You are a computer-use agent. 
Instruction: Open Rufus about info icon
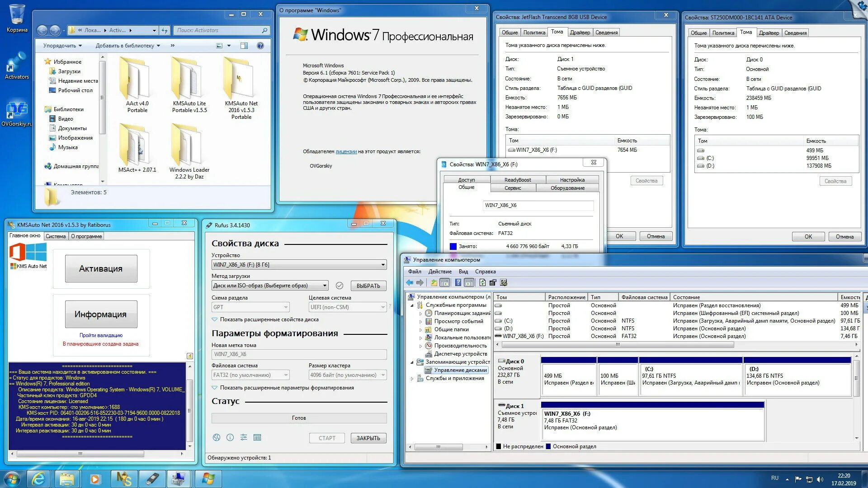[230, 437]
